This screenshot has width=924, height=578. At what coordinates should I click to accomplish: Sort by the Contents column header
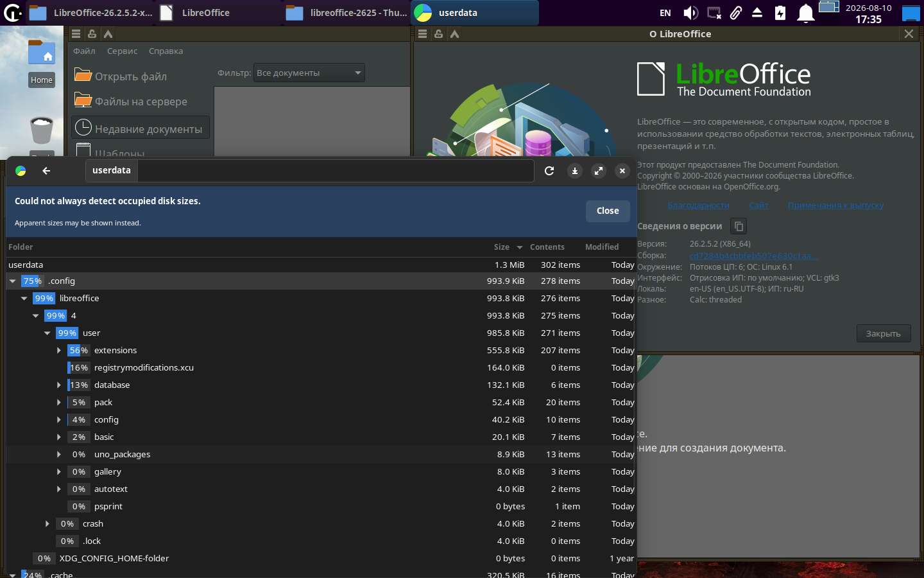tap(547, 247)
